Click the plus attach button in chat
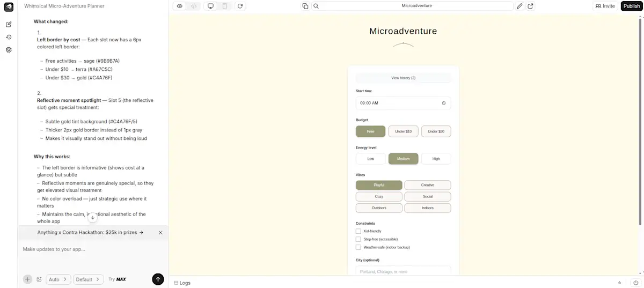 click(27, 279)
